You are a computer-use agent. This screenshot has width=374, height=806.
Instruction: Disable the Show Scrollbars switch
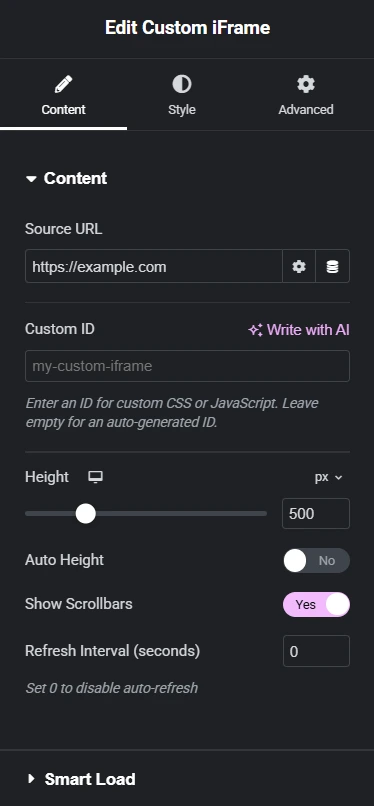316,604
